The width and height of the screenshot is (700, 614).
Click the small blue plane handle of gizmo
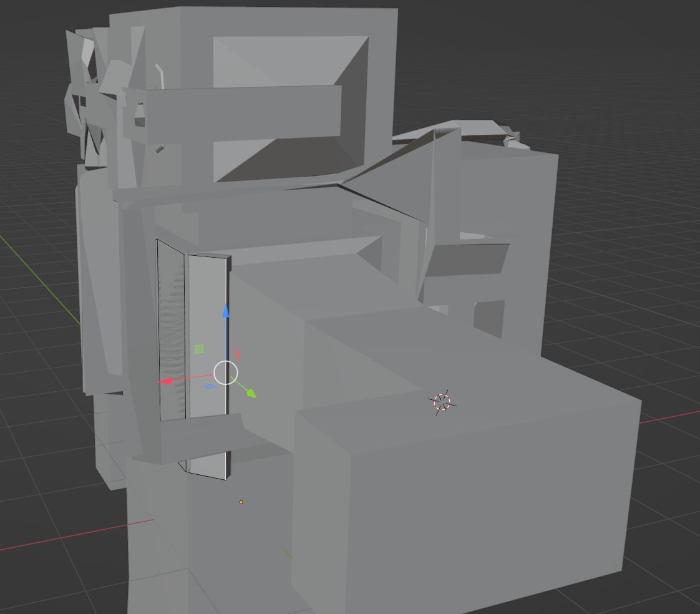(210, 386)
